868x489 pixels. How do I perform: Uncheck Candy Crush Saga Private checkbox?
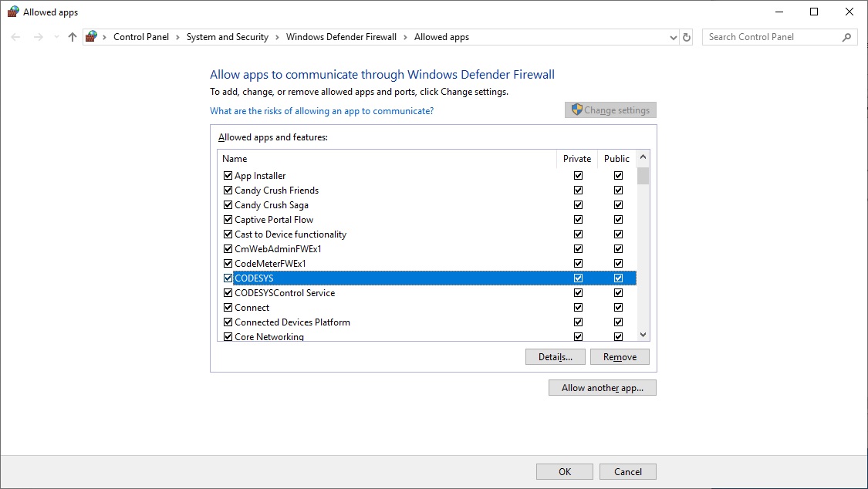578,204
